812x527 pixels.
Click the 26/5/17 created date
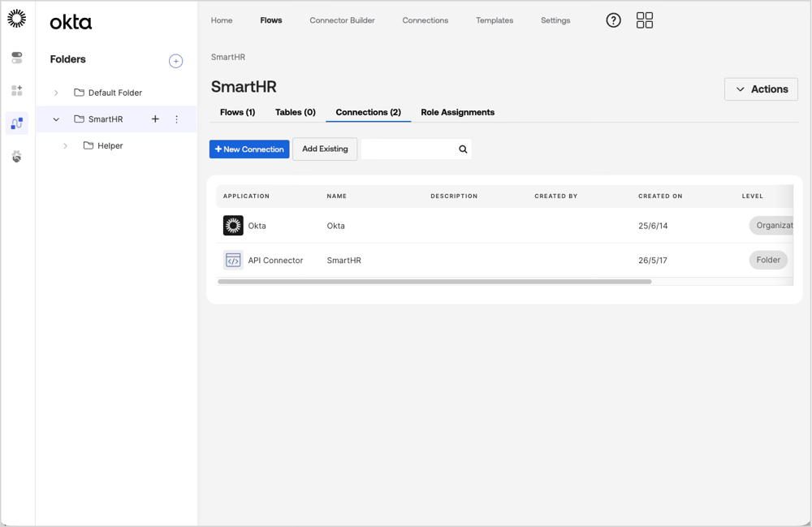(x=653, y=261)
